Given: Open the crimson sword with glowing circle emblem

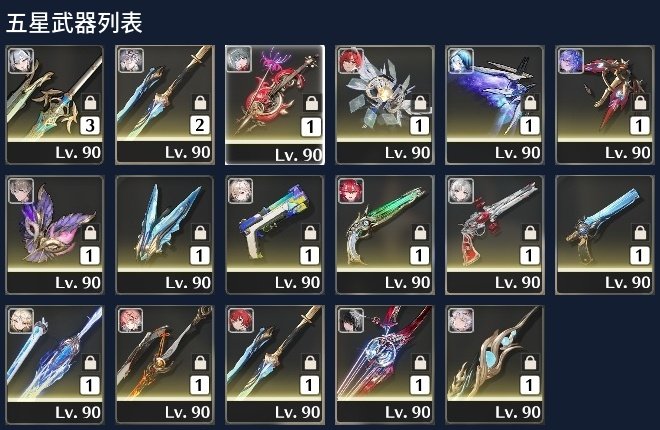Looking at the screenshot, I should click(x=385, y=365).
